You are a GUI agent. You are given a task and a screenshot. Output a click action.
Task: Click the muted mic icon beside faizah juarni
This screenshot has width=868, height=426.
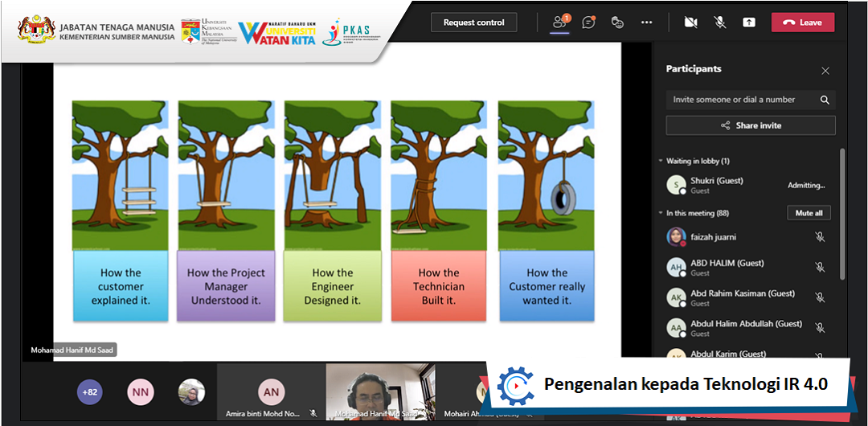tap(820, 237)
